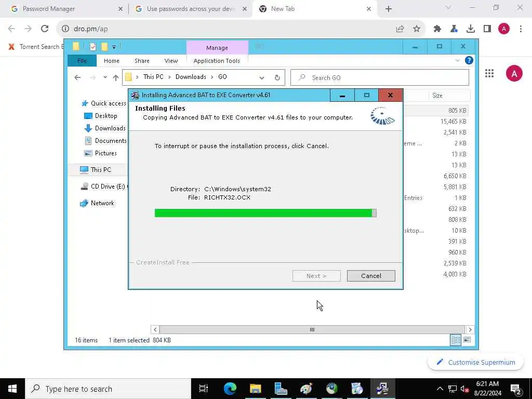532x399 pixels.
Task: Click quick access toolbar properties icon
Action: click(93, 47)
